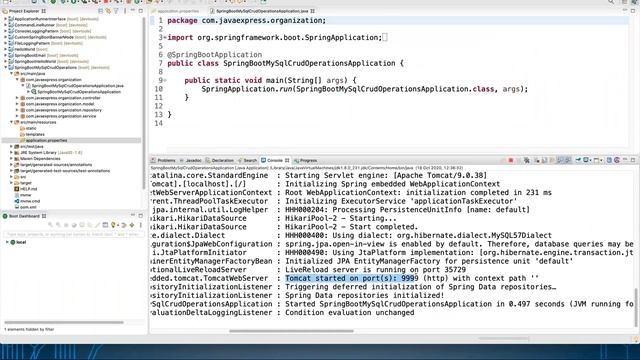Switch to the Javadoc tab
640x360 pixels.
click(191, 160)
